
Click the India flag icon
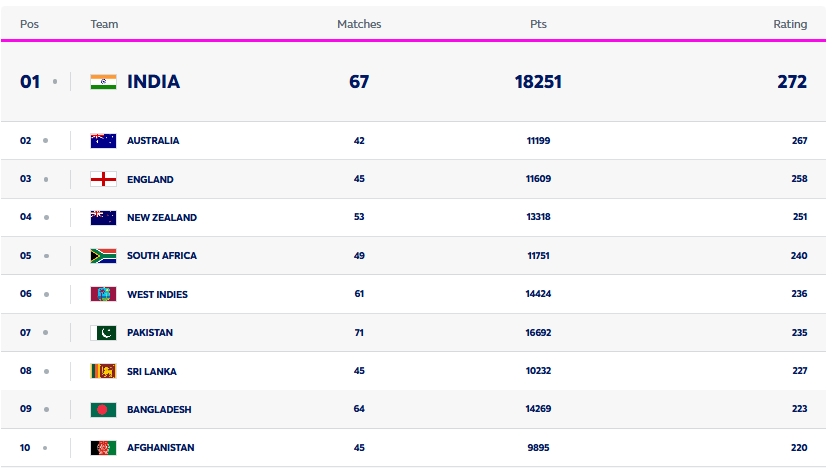103,82
